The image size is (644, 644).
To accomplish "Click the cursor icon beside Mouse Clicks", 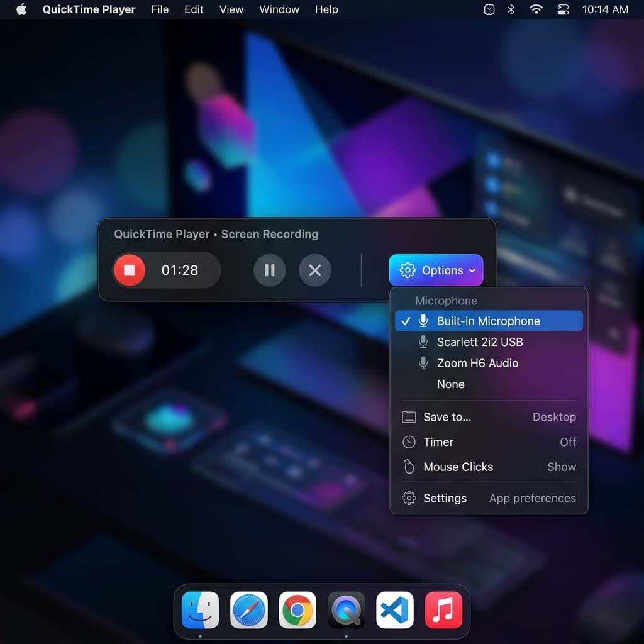I will 409,467.
